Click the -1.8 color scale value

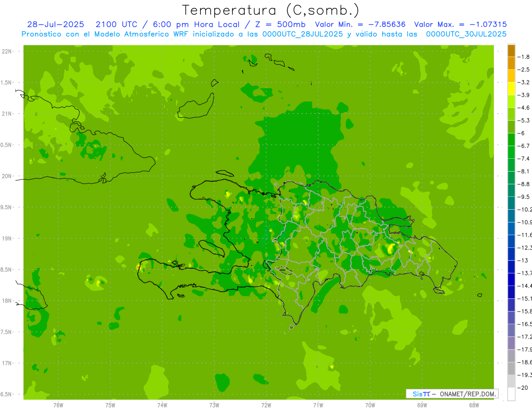point(524,57)
